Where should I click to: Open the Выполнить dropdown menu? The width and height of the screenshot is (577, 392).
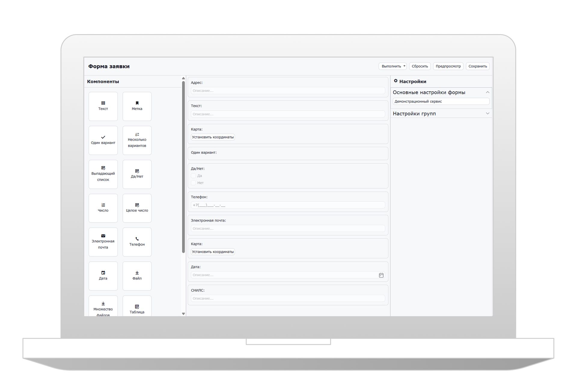[392, 66]
